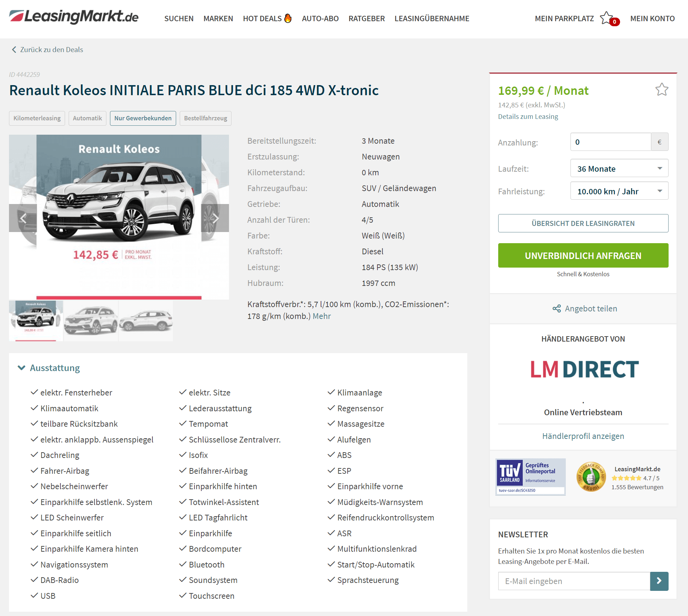This screenshot has height=616, width=688.
Task: Click the 3 Monate Bereitstellungszeit value
Action: 378,141
